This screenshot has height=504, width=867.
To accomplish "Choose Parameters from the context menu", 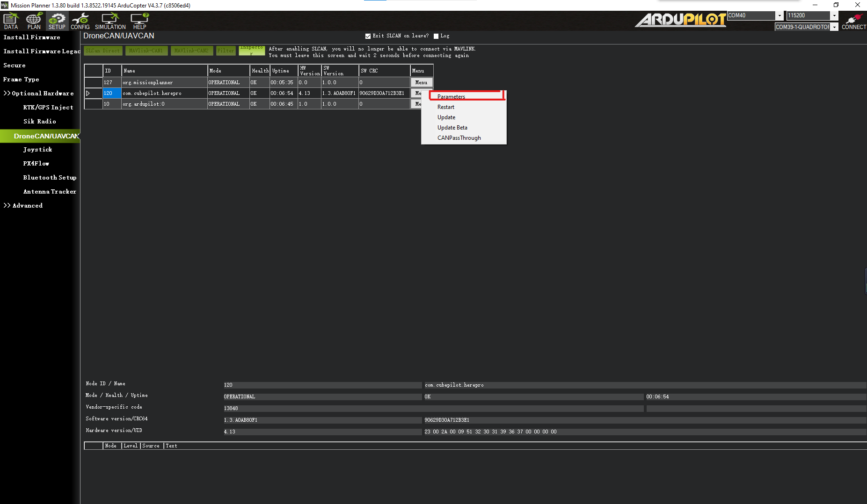I will [x=451, y=97].
